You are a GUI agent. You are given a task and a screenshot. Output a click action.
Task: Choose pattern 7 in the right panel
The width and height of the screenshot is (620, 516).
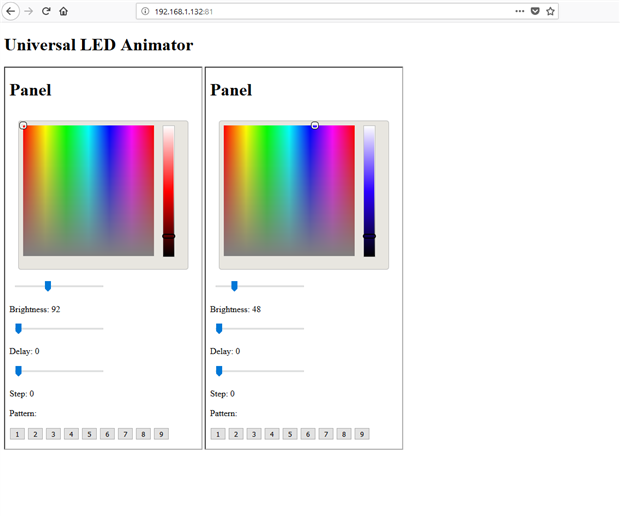(326, 434)
